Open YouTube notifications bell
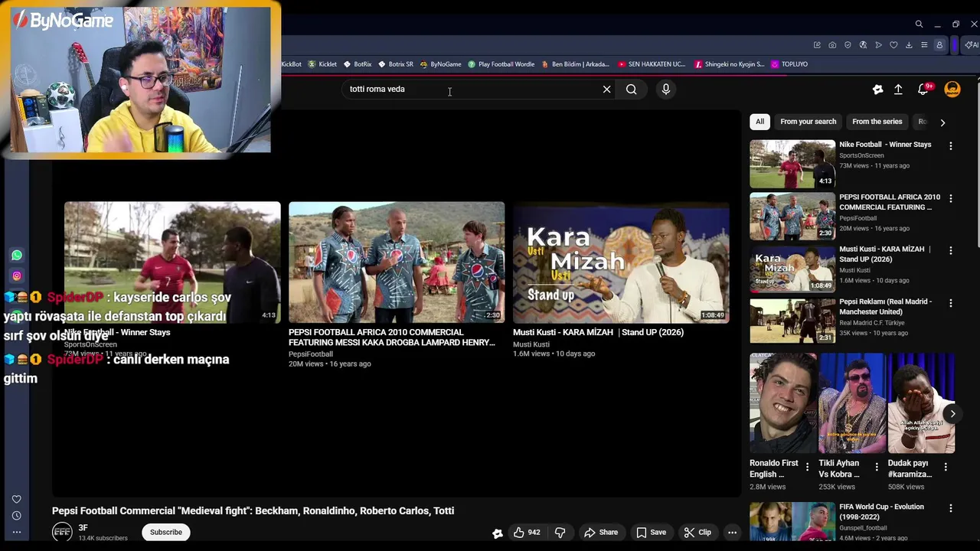Screen dimensions: 980x551 pos(923,90)
